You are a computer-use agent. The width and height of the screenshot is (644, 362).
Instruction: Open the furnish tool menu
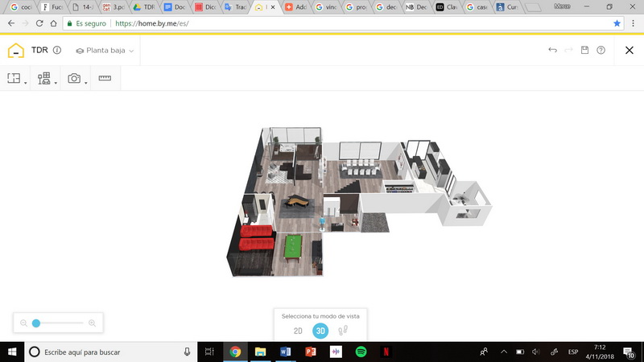tap(44, 79)
